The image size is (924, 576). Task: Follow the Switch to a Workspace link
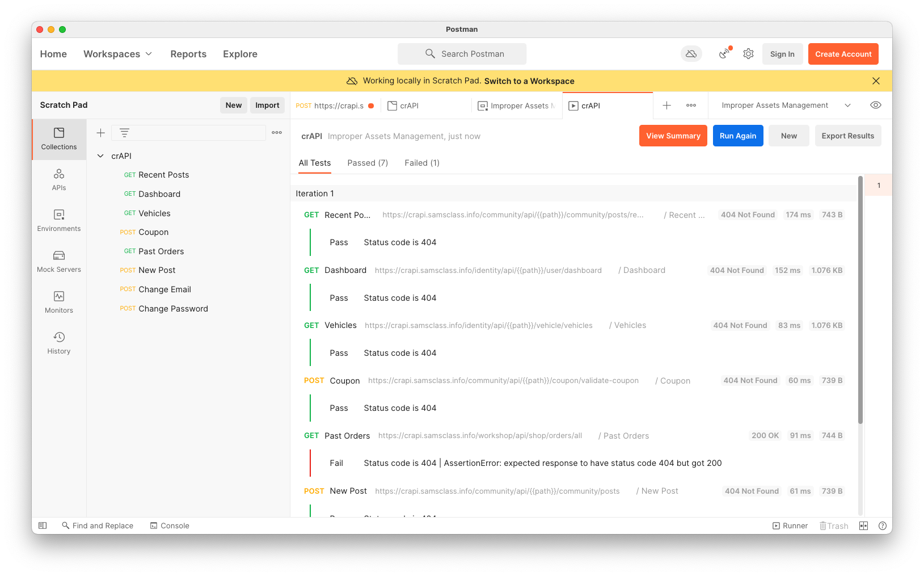[529, 81]
